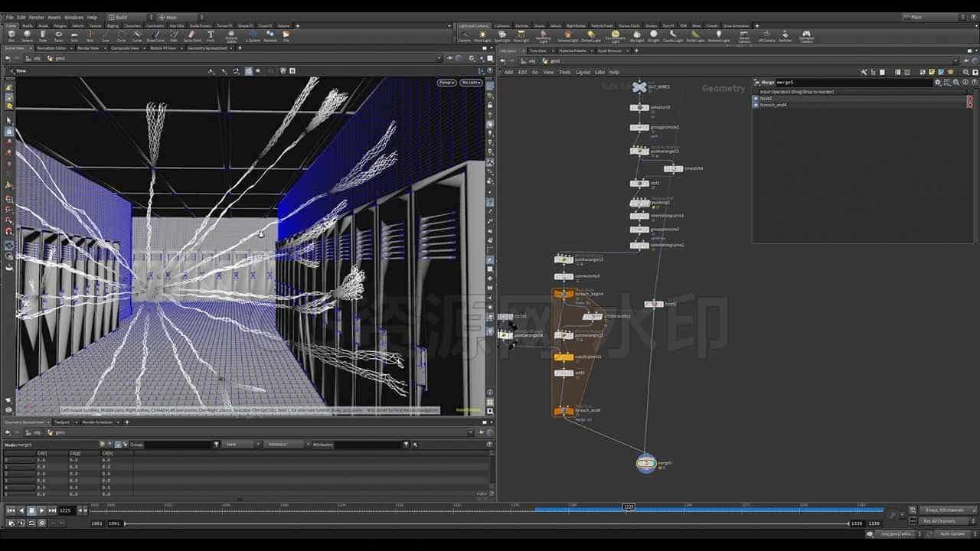This screenshot has width=980, height=551.
Task: Jump to the first frame
Action: 11,510
